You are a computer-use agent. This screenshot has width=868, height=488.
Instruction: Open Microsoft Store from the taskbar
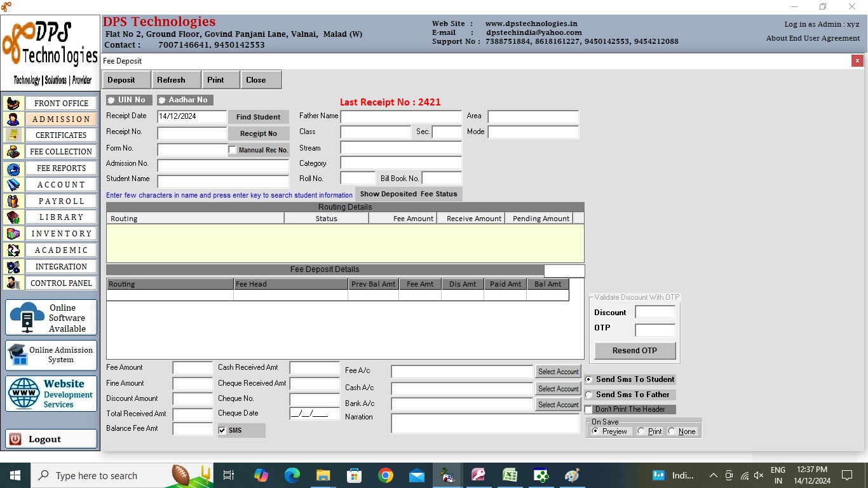[x=355, y=475]
